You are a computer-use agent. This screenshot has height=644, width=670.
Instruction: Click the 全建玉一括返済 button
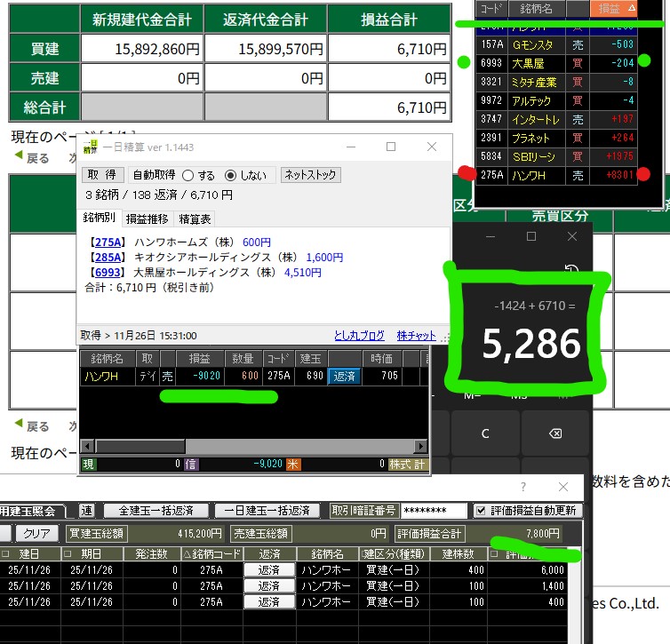[x=156, y=511]
